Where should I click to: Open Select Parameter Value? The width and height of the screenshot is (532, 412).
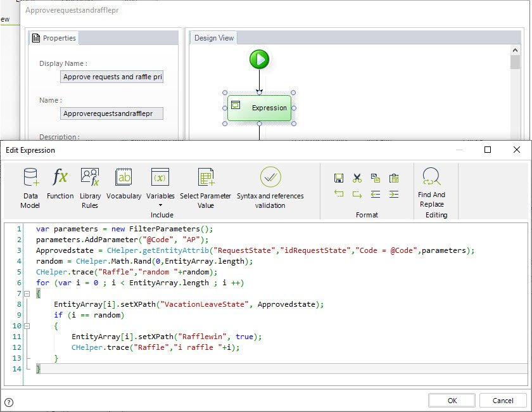pyautogui.click(x=206, y=188)
